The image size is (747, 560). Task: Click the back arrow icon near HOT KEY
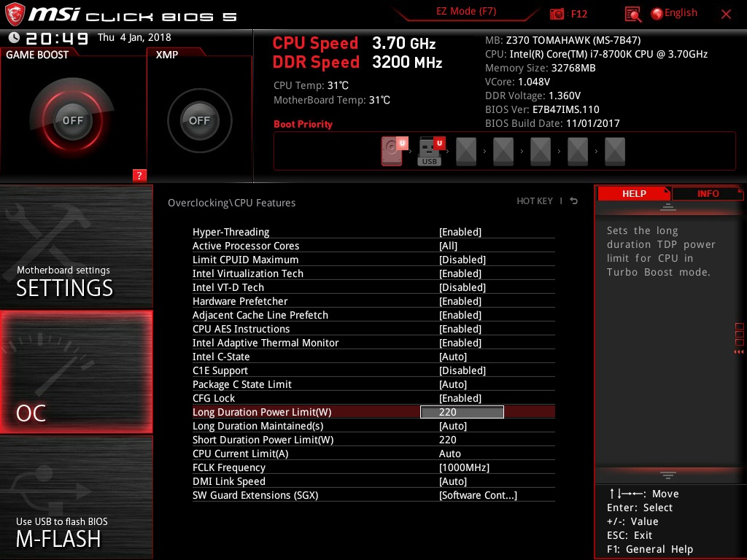click(x=574, y=201)
